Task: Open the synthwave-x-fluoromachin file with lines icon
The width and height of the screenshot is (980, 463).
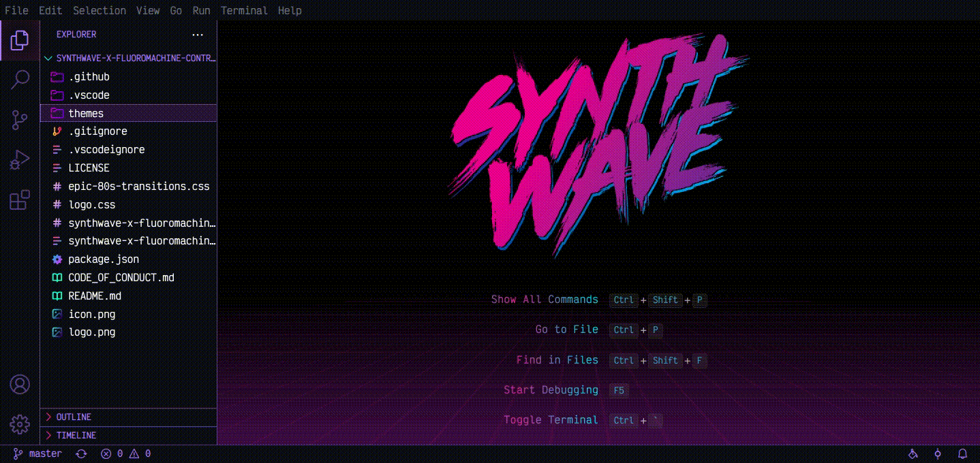Action: coord(129,241)
